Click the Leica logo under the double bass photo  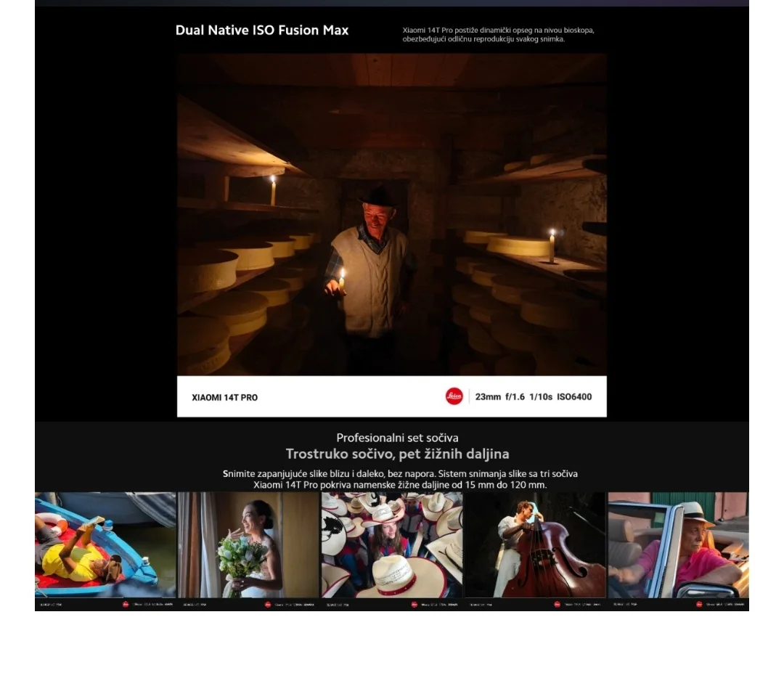[x=557, y=604]
